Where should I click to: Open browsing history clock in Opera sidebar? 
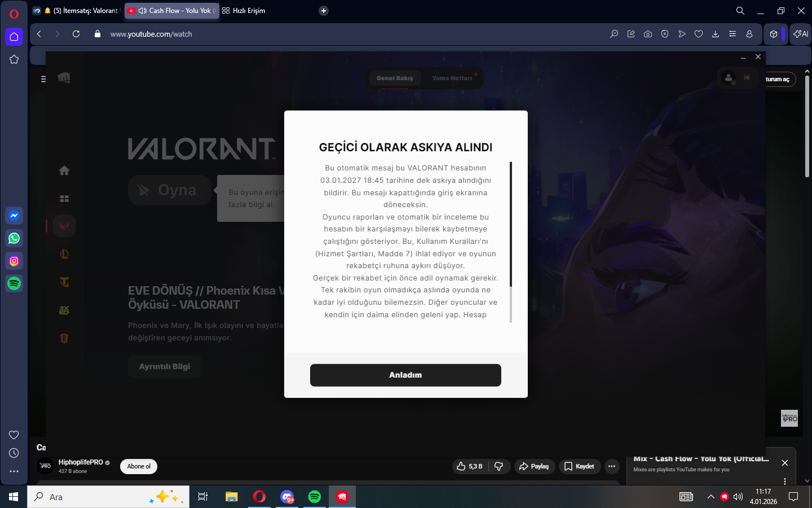coord(14,453)
